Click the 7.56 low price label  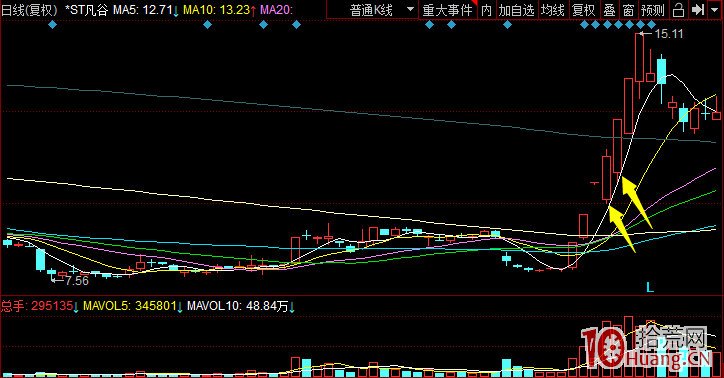tap(76, 281)
